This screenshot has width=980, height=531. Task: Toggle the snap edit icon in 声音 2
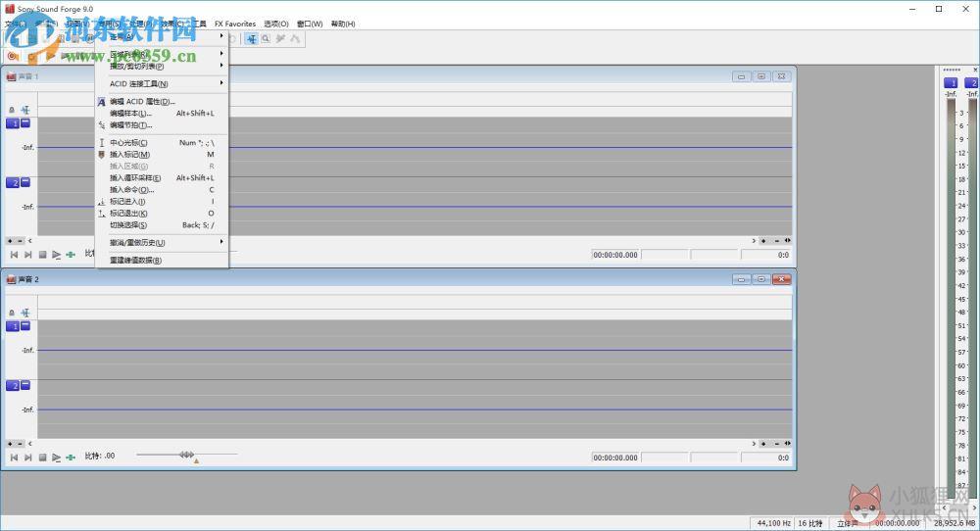tap(25, 313)
